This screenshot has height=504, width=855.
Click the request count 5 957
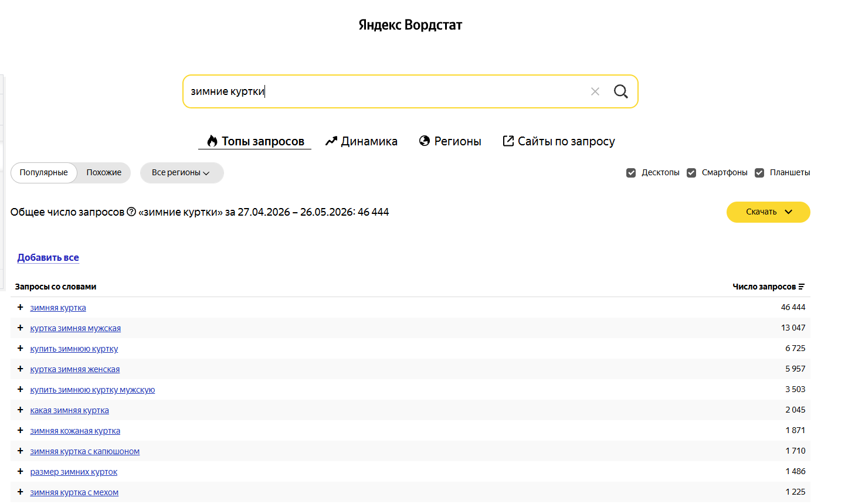coord(796,369)
